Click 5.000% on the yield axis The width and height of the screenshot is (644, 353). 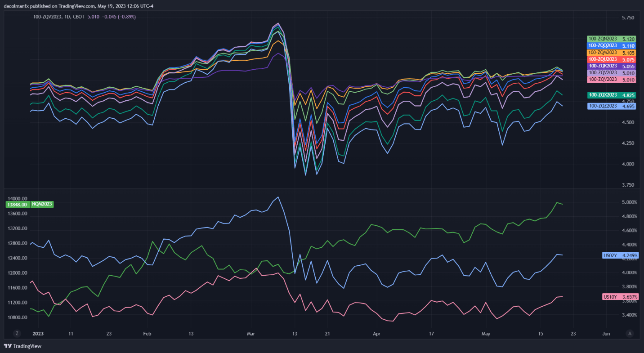(629, 202)
